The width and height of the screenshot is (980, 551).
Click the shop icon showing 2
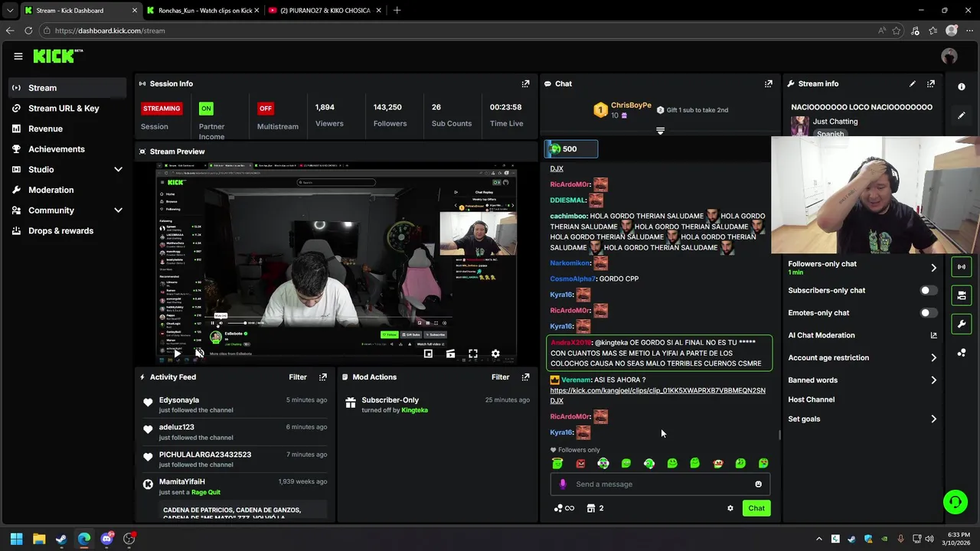[x=595, y=508]
